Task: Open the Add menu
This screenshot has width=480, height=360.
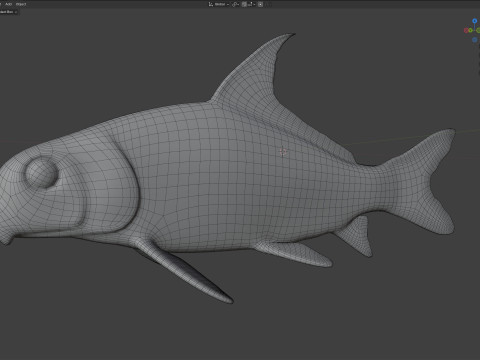Action: tap(9, 4)
